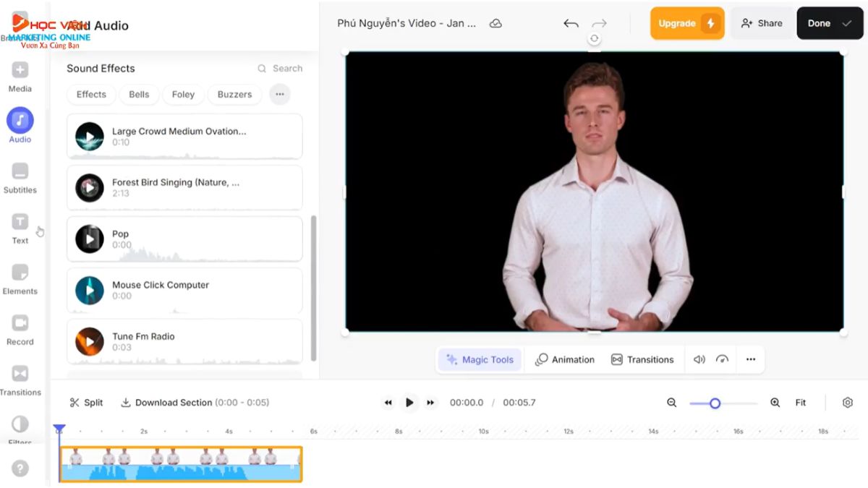868x488 pixels.
Task: Filter sounds by Bells category
Action: point(139,94)
